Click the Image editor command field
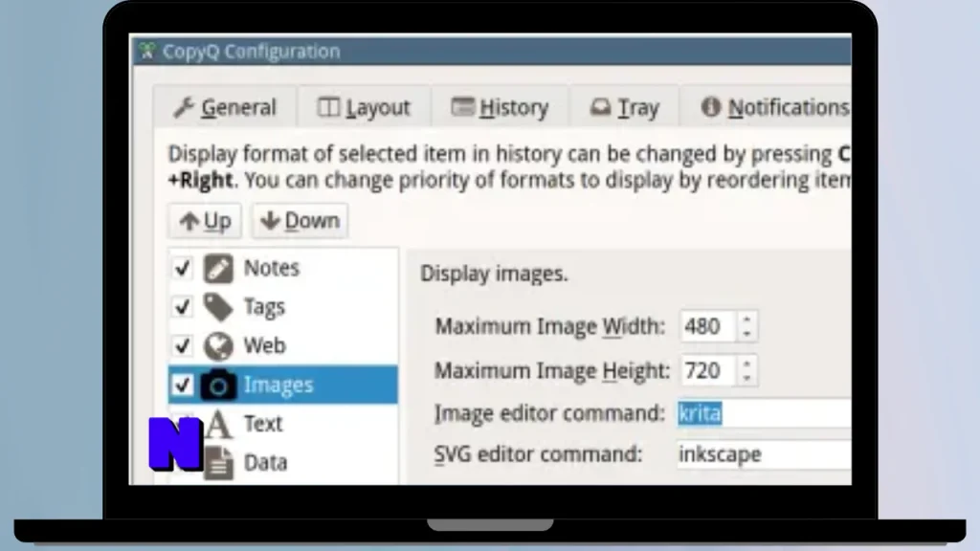Screen dimensions: 980x551 click(765, 413)
